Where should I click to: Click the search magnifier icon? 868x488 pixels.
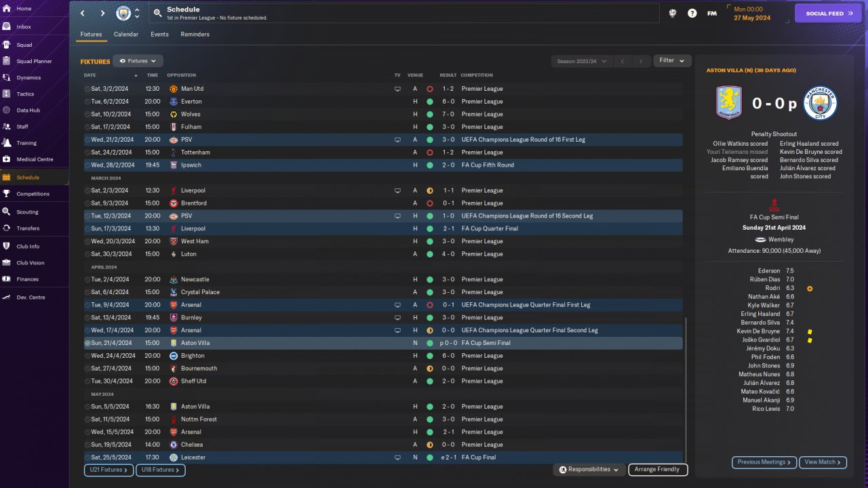(157, 13)
